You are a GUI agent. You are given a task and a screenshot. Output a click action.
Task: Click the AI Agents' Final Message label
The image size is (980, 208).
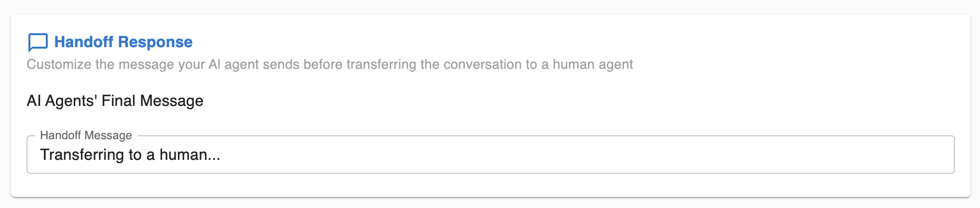click(x=115, y=101)
